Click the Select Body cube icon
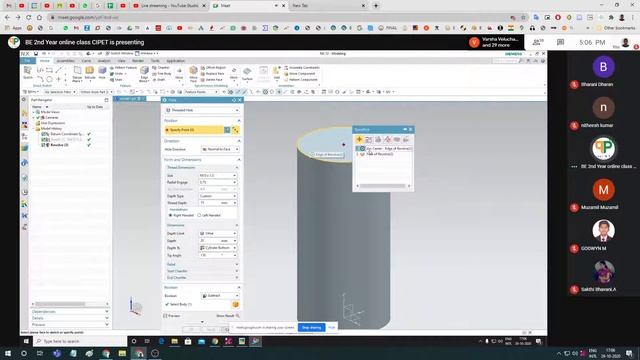The image size is (640, 360). pyautogui.click(x=236, y=304)
